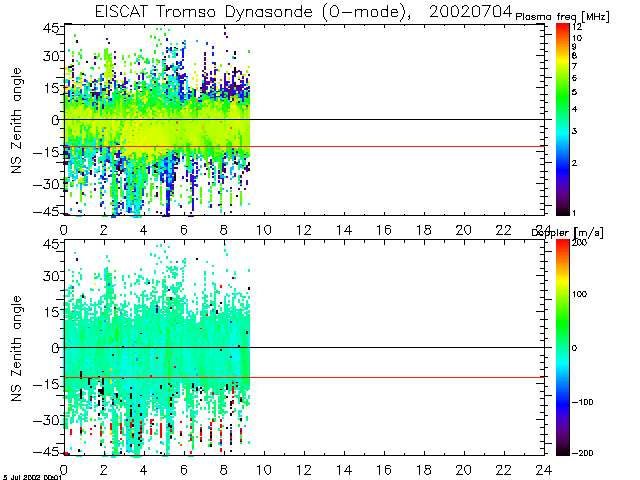Click the "-100" tick on Doppler colorbar
The width and height of the screenshot is (640, 480).
coord(582,402)
